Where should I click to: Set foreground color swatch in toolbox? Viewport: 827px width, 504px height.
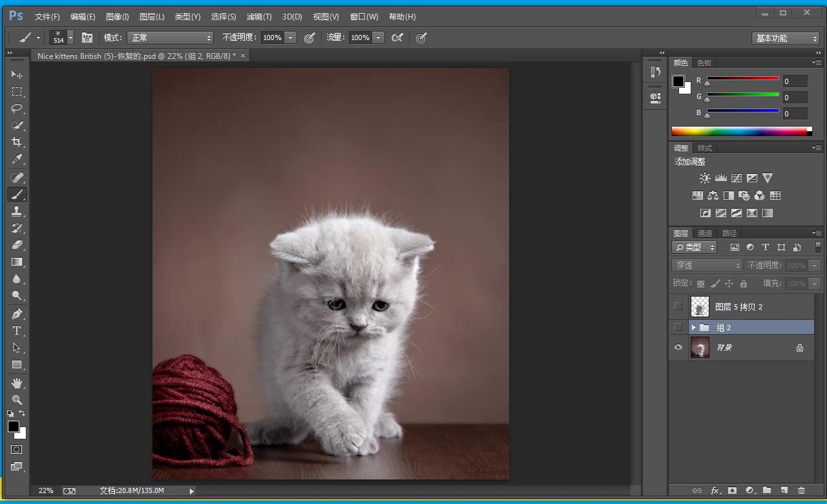(14, 426)
